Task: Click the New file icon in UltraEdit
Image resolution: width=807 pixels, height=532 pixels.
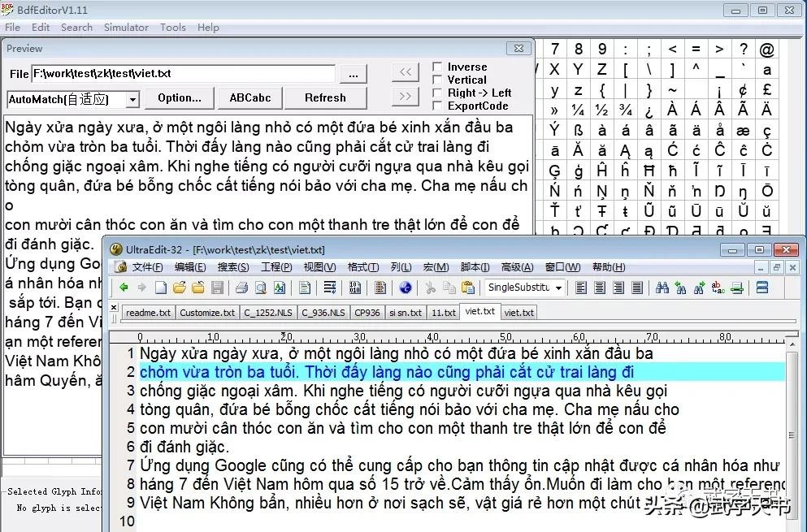Action: click(x=161, y=288)
